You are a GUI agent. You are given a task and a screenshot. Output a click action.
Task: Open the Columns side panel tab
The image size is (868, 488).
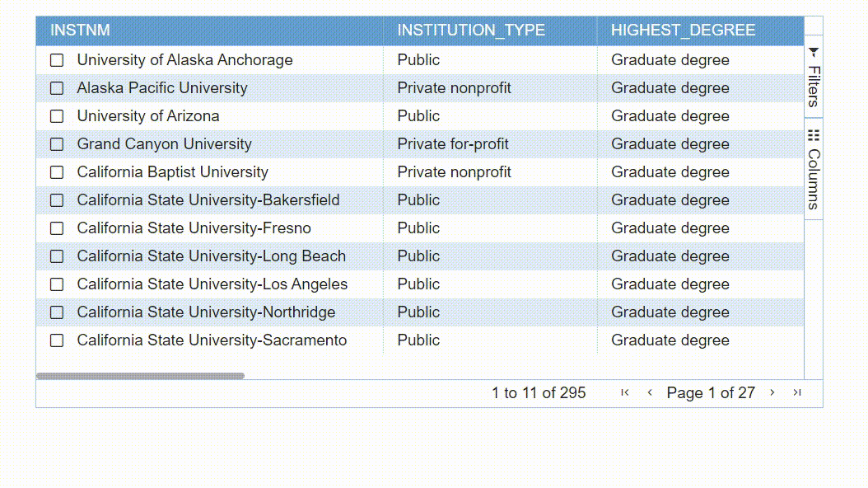(814, 178)
